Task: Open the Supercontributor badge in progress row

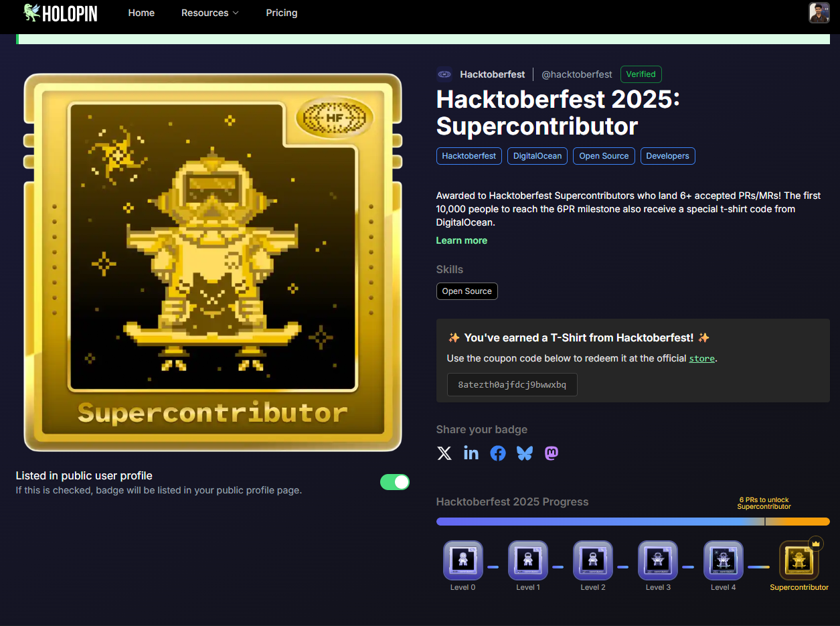Action: (x=799, y=560)
